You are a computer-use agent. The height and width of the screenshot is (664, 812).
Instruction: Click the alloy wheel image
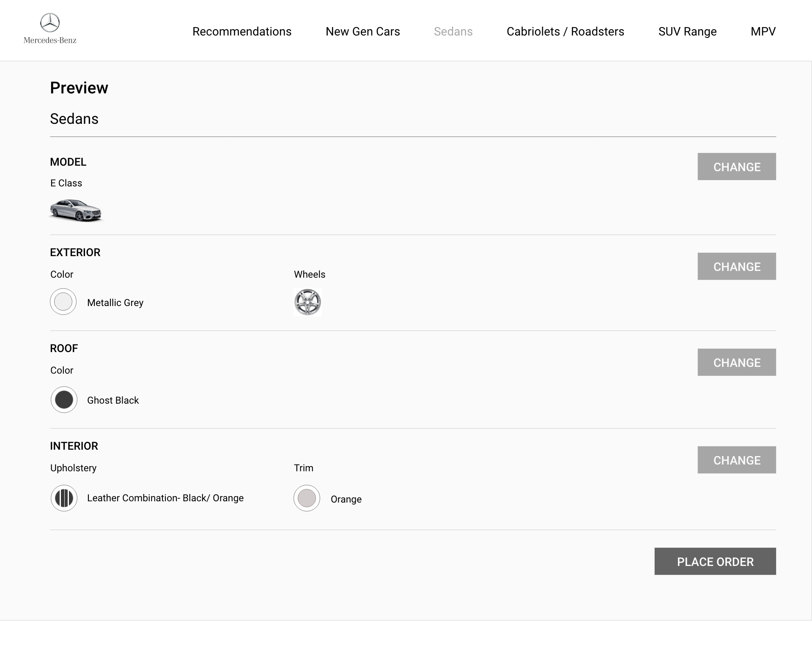point(307,302)
